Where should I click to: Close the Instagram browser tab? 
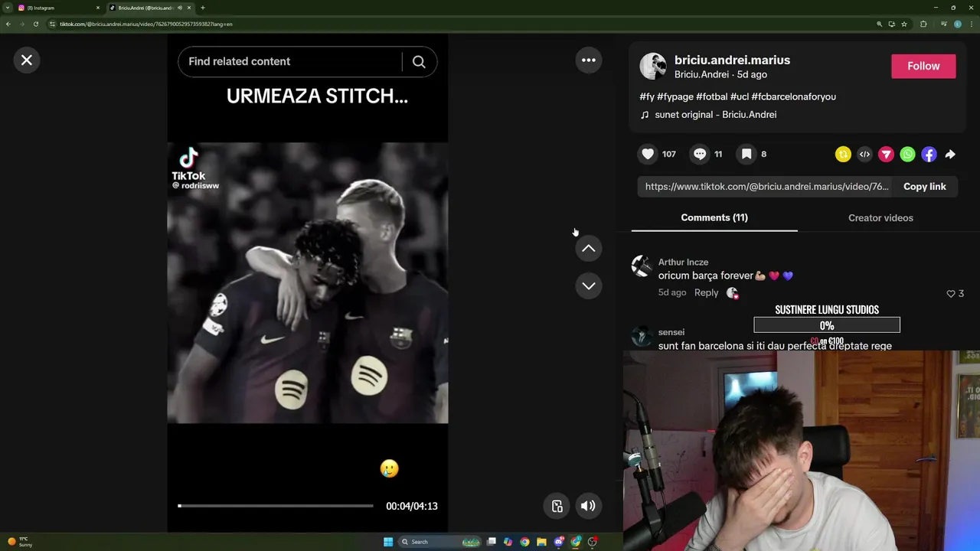[x=97, y=8]
